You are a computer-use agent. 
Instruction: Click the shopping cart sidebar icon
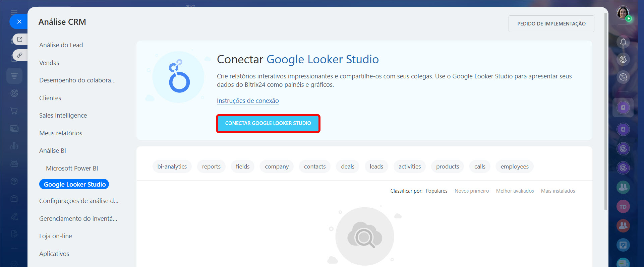coord(14,111)
